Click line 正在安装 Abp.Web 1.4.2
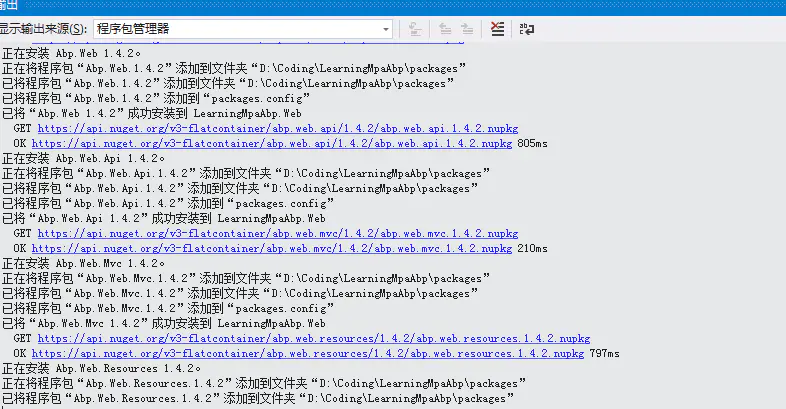This screenshot has height=409, width=786. click(x=72, y=53)
